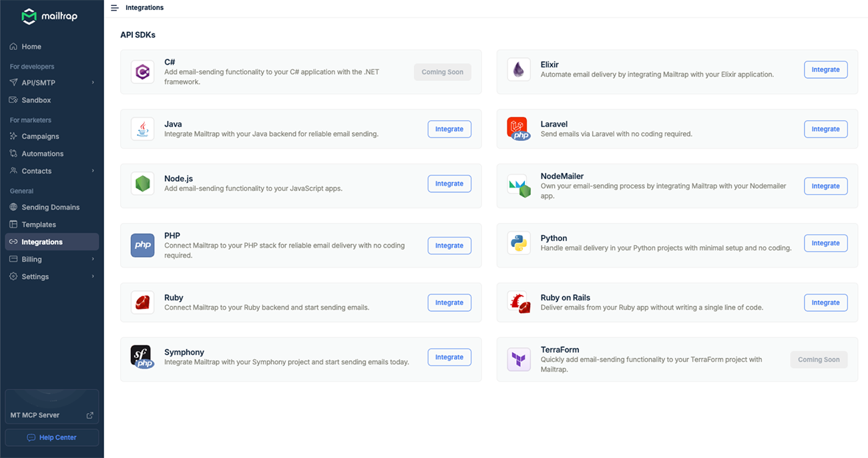Click the "API SDKs" section heading

tap(138, 35)
